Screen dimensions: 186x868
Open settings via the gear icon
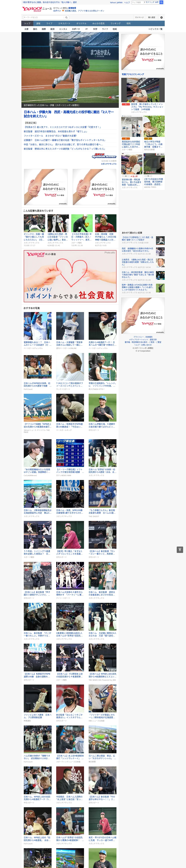(161, 18)
